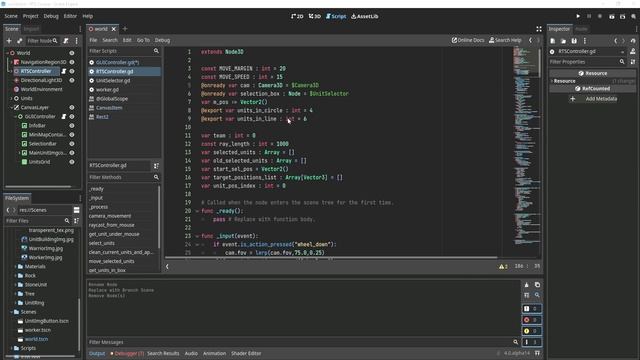Viewport: 640px width, 360px height.
Task: Open script editor Go To menu
Action: point(143,40)
